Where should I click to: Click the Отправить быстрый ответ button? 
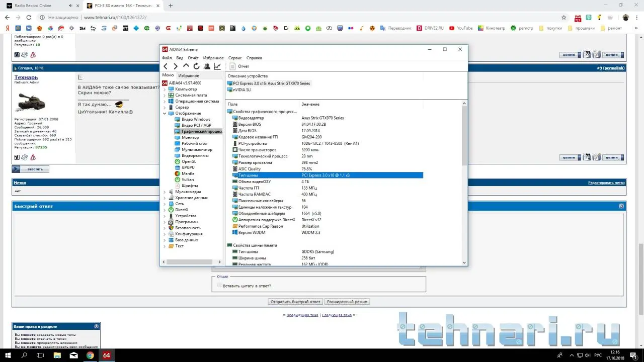click(295, 302)
